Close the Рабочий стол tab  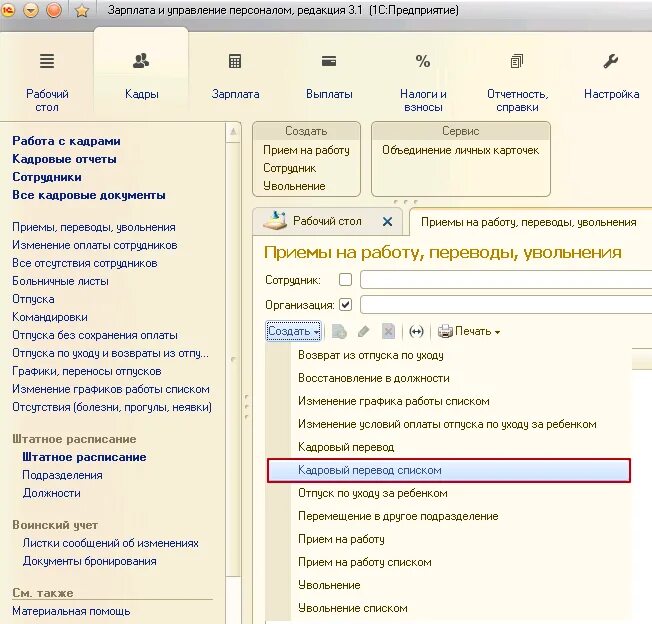tap(387, 222)
